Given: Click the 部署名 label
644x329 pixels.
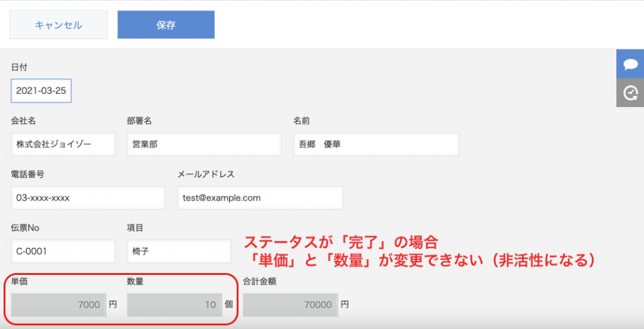Looking at the screenshot, I should [139, 121].
